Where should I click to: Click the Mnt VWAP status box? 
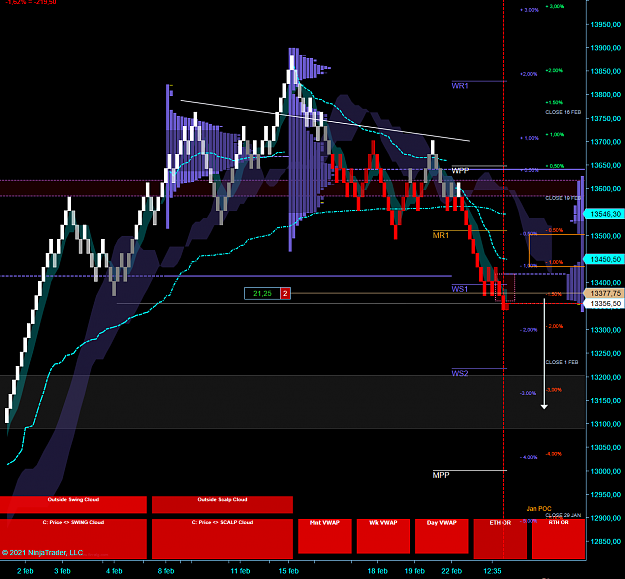click(324, 536)
